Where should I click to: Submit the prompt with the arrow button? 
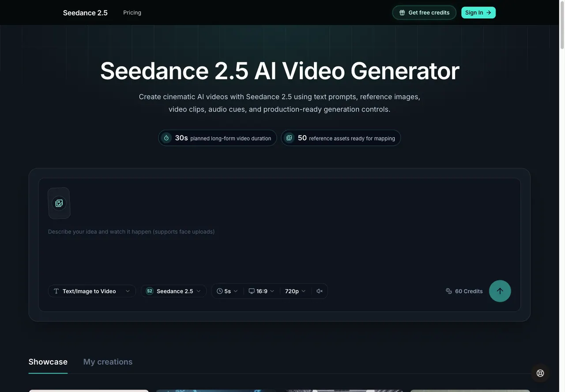[500, 291]
